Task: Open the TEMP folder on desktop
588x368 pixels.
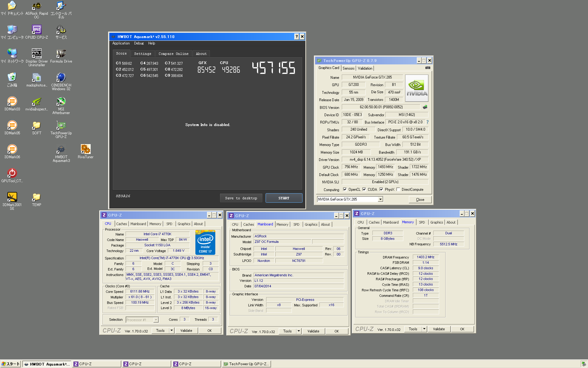Action: (36, 199)
